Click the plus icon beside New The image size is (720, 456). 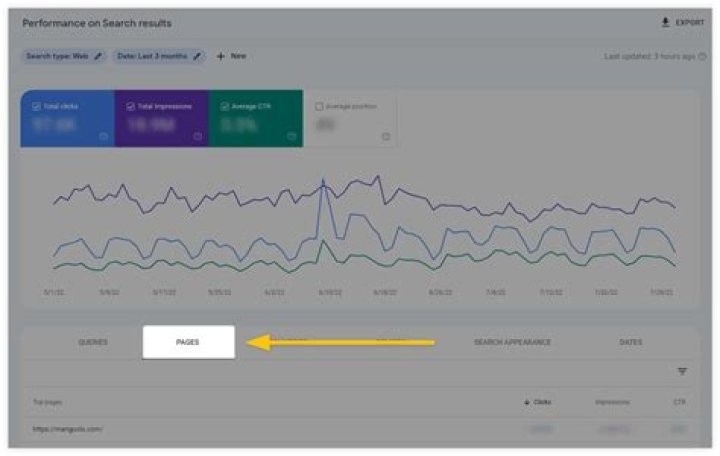point(220,56)
